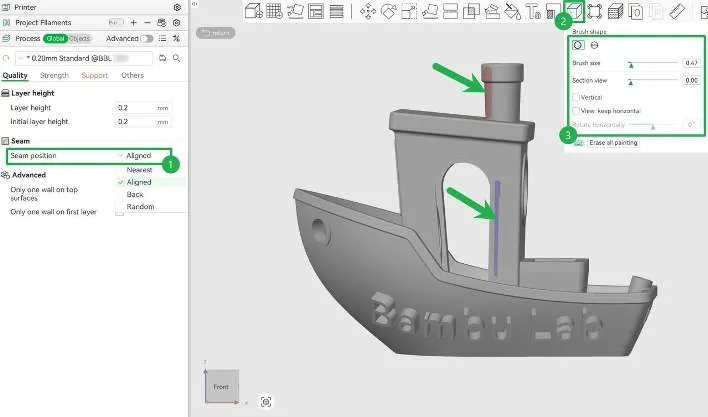Open the 0.20mm Standard preset dropdown

84,58
